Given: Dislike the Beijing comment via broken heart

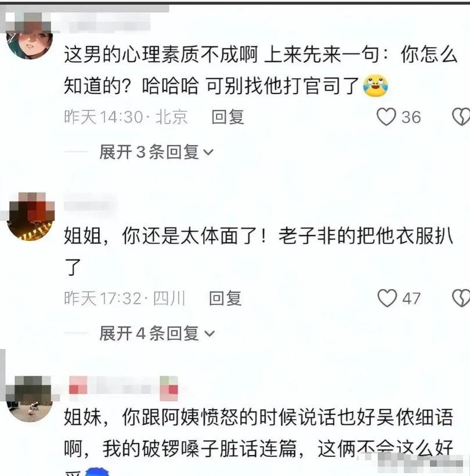Looking at the screenshot, I should 461,117.
